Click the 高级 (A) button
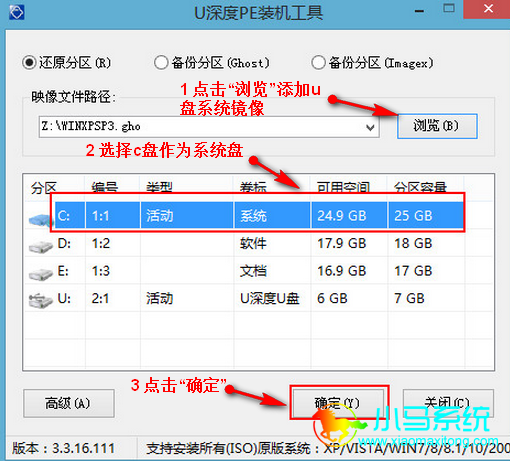The width and height of the screenshot is (510, 461). pos(69,403)
